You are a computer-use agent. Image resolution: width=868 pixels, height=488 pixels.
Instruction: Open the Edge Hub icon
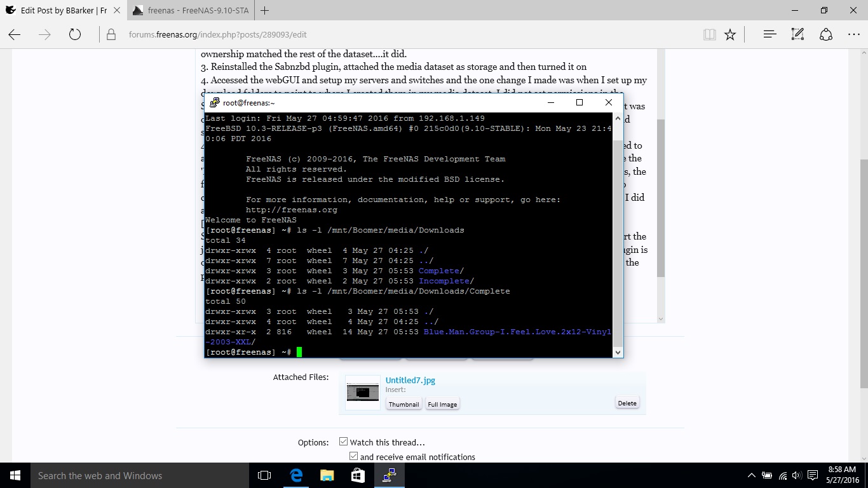tap(770, 35)
